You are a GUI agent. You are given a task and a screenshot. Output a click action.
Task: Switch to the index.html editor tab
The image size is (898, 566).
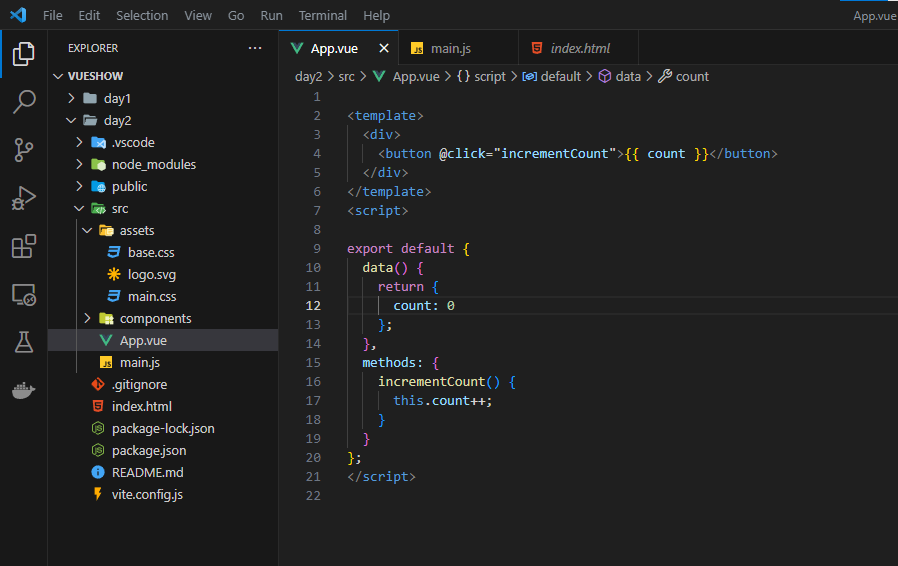click(x=578, y=48)
